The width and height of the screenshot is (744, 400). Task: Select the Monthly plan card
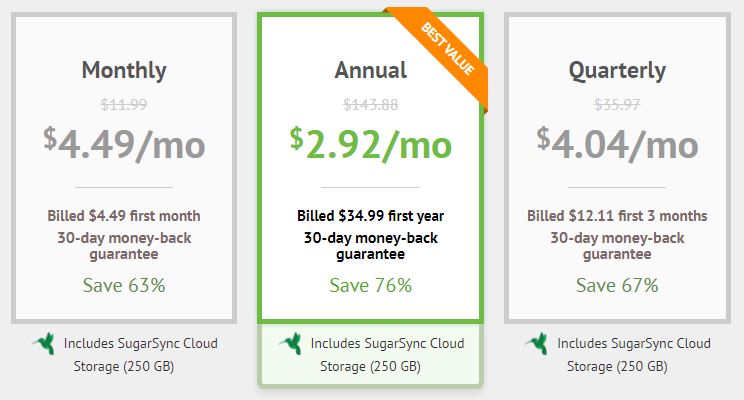tap(124, 168)
